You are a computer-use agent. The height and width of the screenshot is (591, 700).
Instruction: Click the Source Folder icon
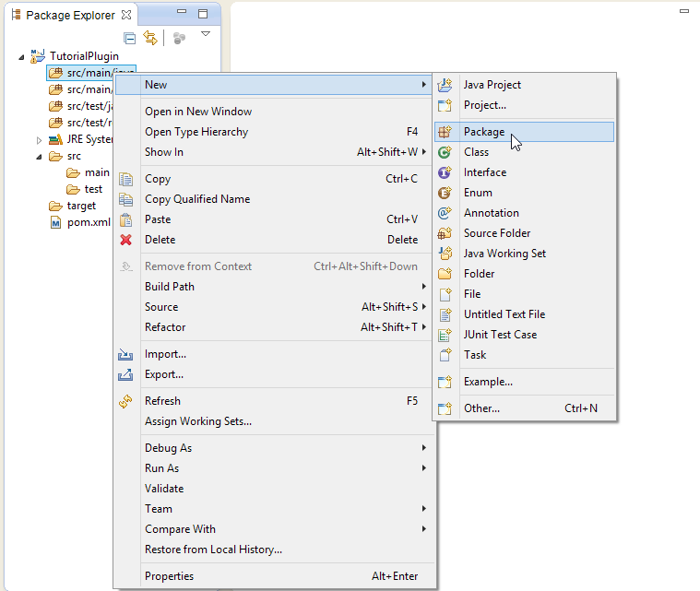(x=445, y=233)
